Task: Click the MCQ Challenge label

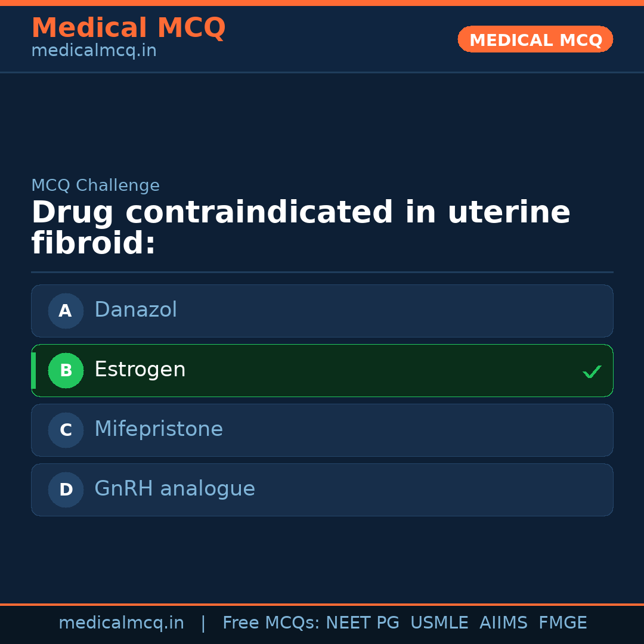Action: [95, 185]
